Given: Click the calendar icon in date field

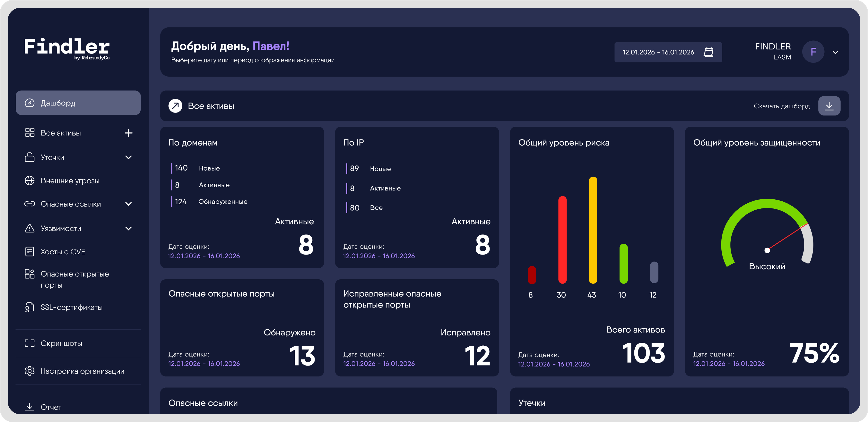Looking at the screenshot, I should (708, 52).
